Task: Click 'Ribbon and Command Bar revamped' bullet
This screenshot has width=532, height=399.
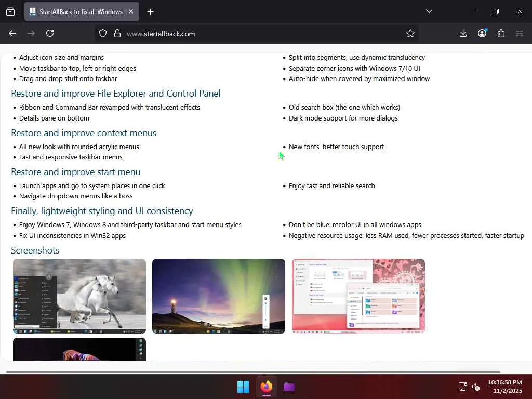Action: pyautogui.click(x=110, y=107)
